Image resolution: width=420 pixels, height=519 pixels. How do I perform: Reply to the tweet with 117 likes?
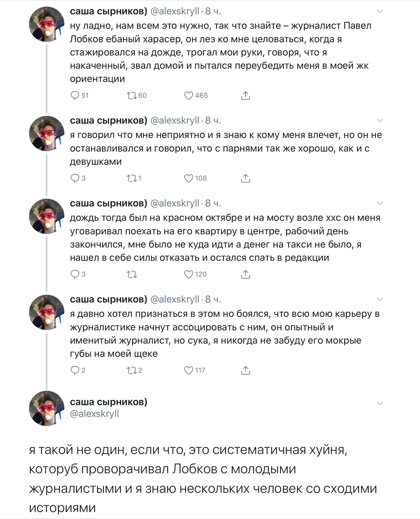tap(75, 370)
